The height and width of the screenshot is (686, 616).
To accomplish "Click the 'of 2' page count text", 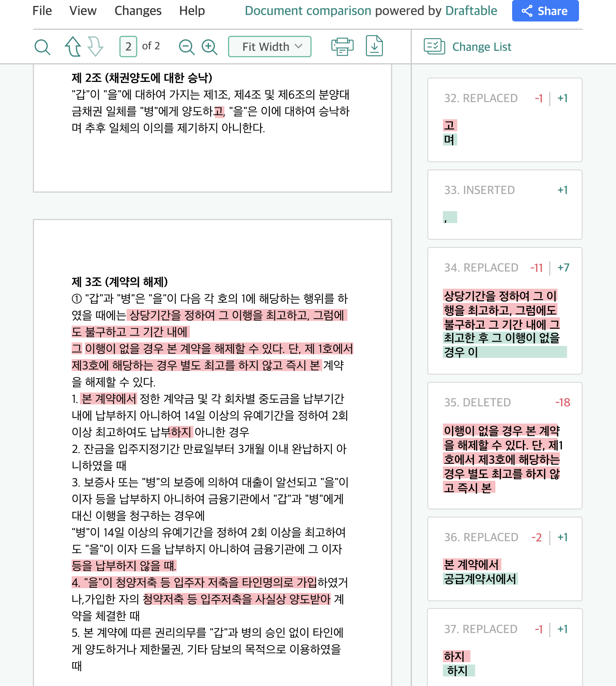I will pos(151,46).
